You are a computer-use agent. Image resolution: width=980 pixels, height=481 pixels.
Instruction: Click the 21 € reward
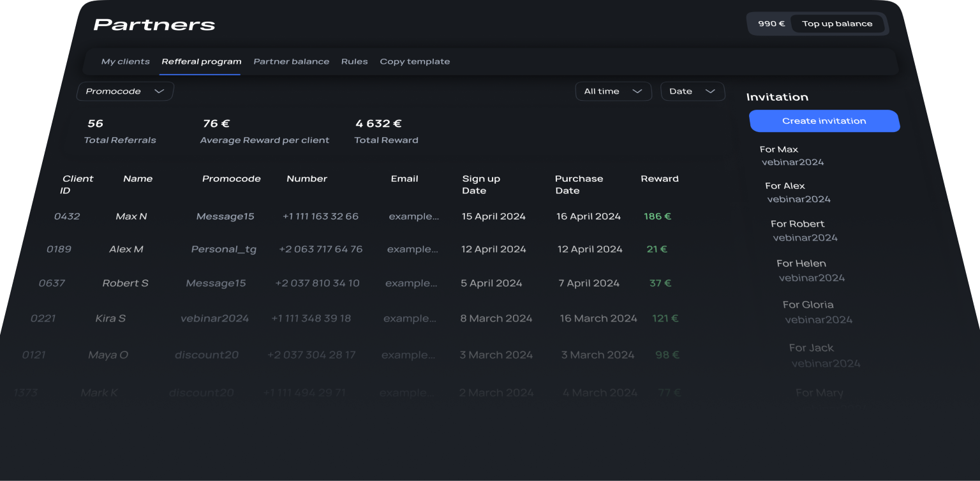coord(657,249)
